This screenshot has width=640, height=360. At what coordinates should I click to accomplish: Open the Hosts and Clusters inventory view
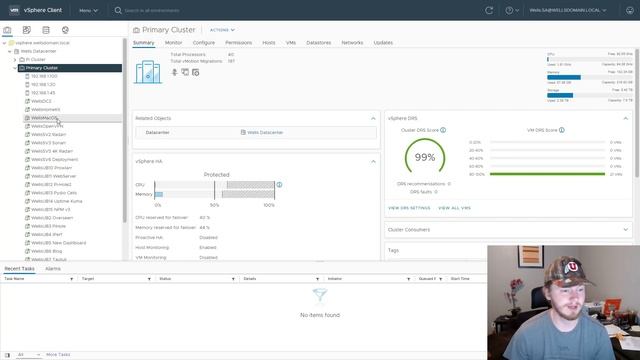pos(7,30)
